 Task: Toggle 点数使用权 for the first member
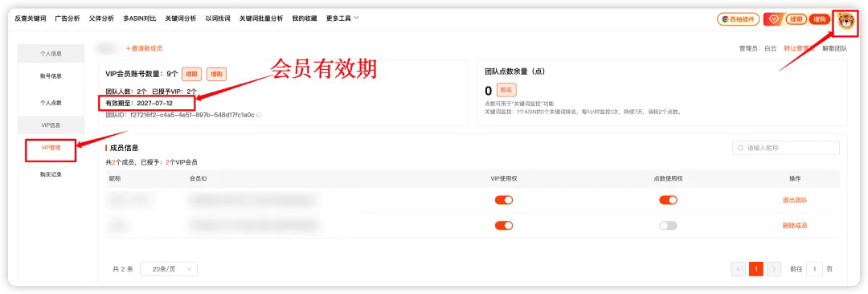[668, 200]
